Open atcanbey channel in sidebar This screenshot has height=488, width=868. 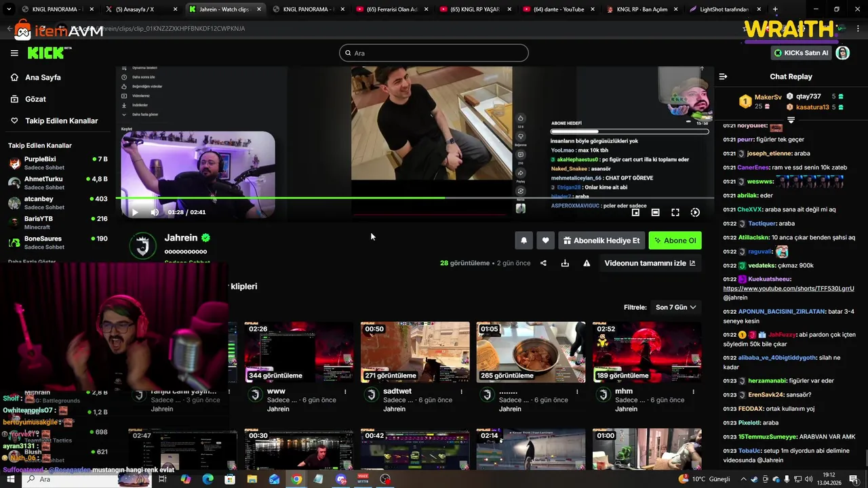pyautogui.click(x=58, y=203)
